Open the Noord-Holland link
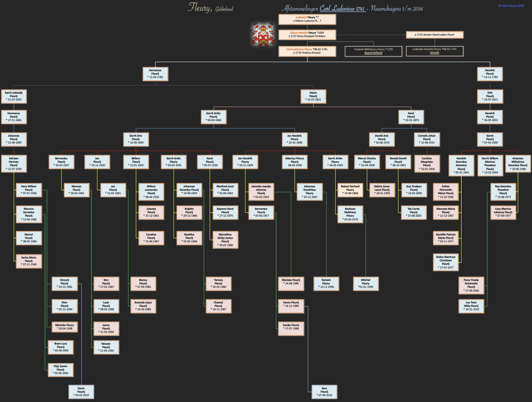The height and width of the screenshot is (402, 532). coord(373,53)
